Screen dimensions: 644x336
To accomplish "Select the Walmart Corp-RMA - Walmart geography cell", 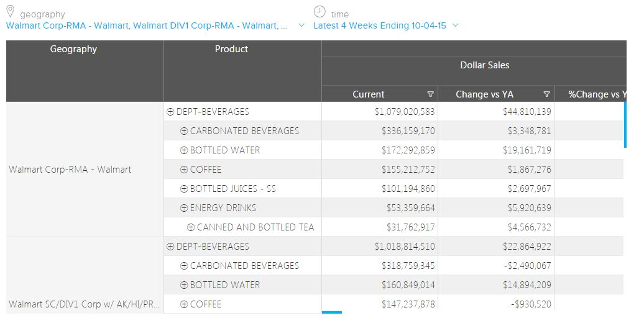I will point(70,170).
